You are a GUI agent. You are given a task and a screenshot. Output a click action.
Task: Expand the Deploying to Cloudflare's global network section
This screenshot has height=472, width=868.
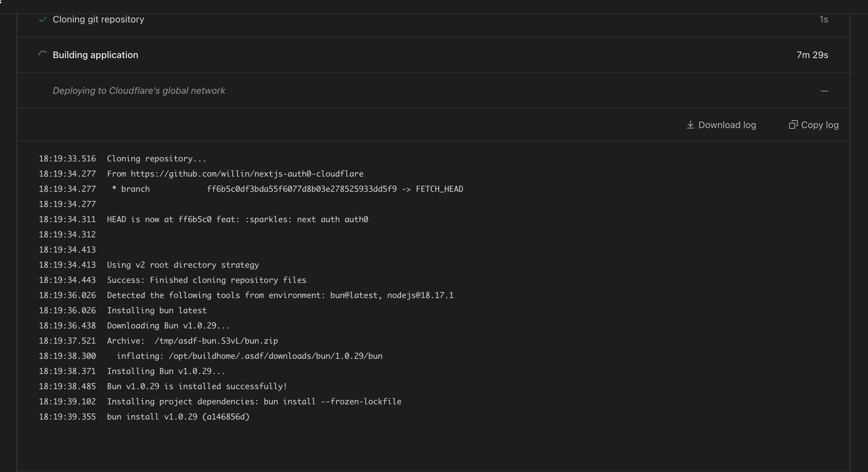click(x=139, y=90)
